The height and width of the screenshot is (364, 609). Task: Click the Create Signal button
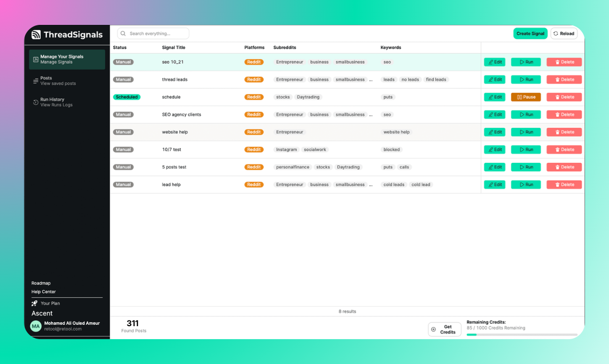(x=530, y=34)
